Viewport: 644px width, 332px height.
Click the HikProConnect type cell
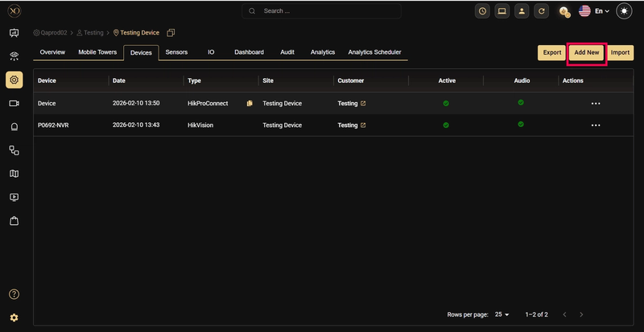click(208, 104)
